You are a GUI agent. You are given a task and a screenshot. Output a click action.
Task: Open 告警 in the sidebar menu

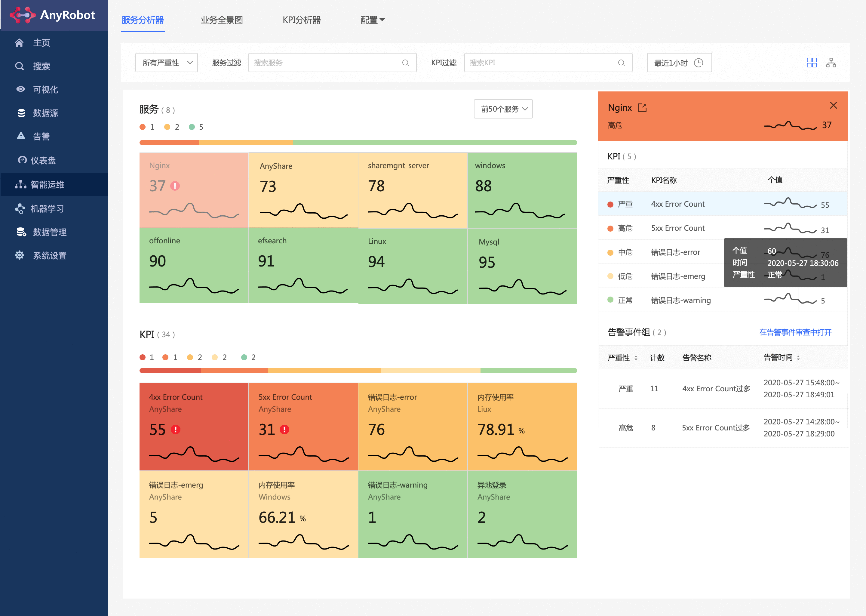pyautogui.click(x=54, y=136)
